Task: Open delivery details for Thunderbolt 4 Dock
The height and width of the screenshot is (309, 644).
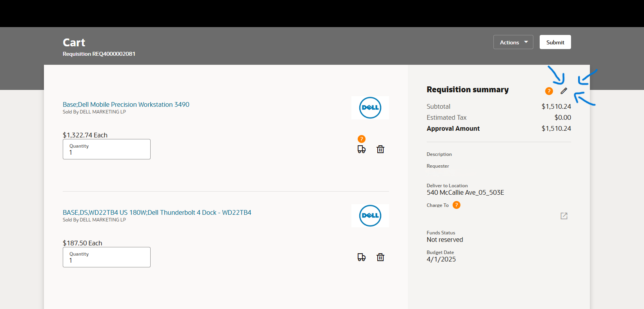Action: (x=361, y=257)
